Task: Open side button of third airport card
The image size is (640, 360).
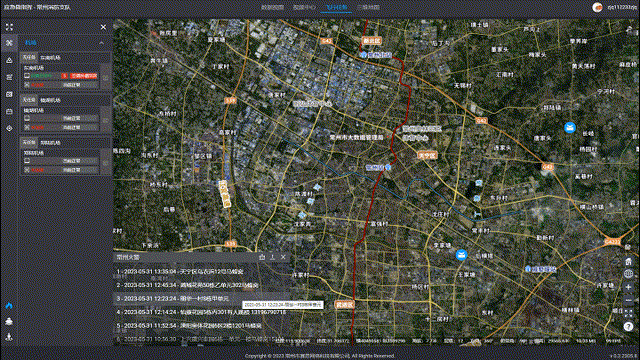Action: tap(105, 162)
